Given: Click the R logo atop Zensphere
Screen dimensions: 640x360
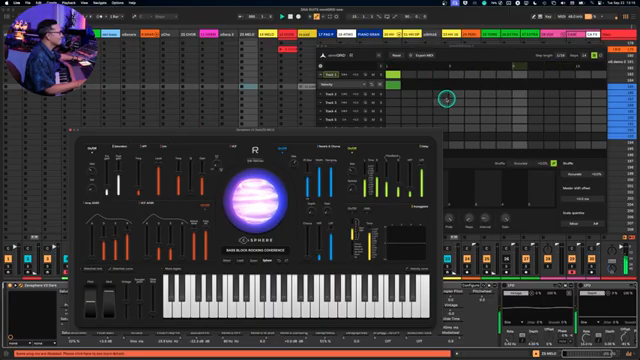Looking at the screenshot, I should click(x=255, y=150).
